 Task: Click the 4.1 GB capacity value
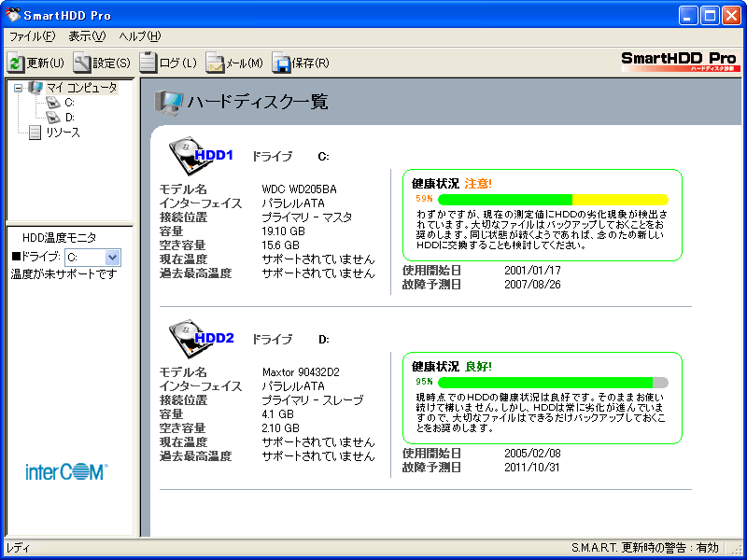277,413
